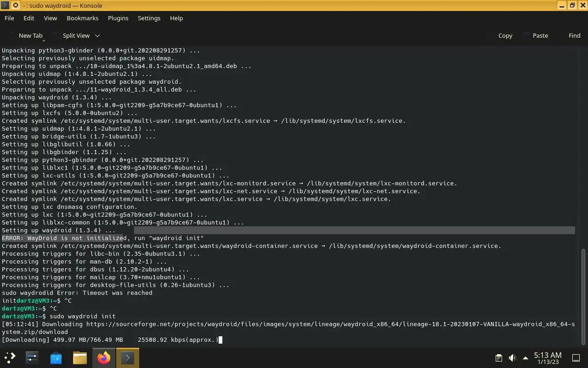This screenshot has height=368, width=588.
Task: Open the KDE application launcher
Action: pyautogui.click(x=10, y=357)
